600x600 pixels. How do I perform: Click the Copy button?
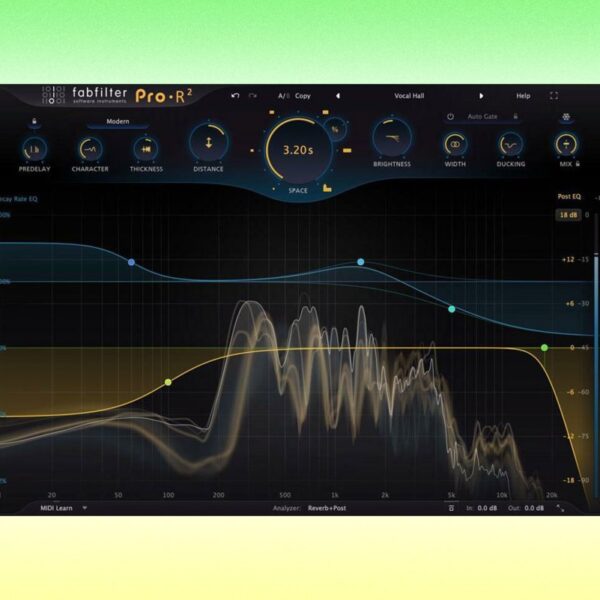(303, 96)
